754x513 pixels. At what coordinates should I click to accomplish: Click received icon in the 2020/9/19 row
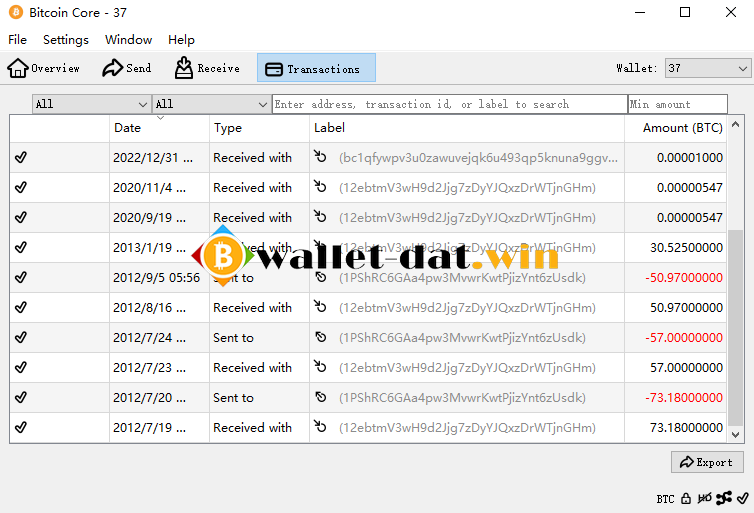click(x=320, y=216)
